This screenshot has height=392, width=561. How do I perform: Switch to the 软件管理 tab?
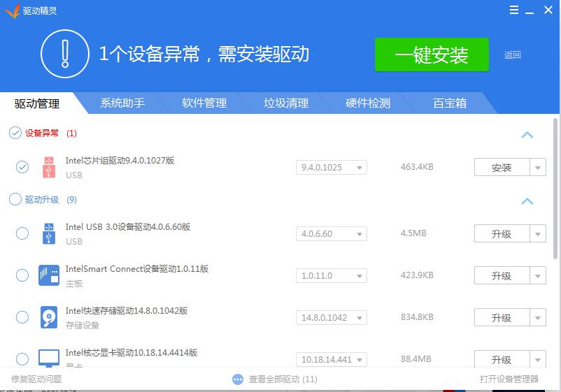[204, 103]
